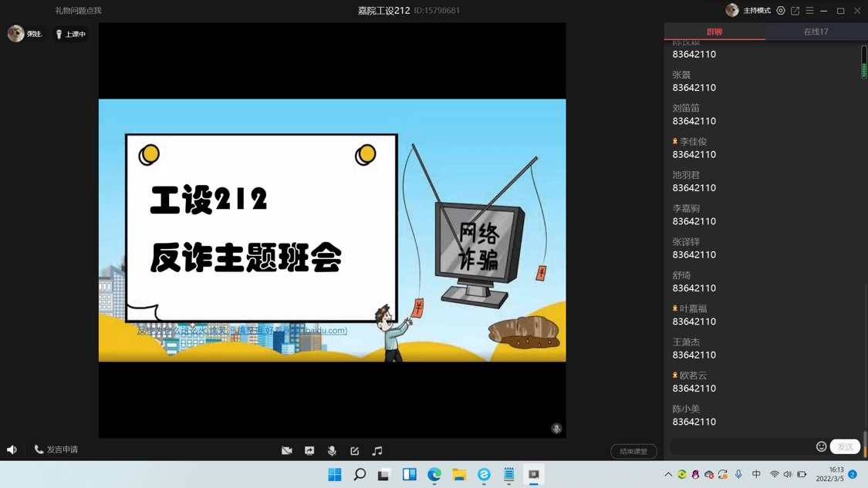The width and height of the screenshot is (868, 488).
Task: Open the hexagon settings icon
Action: [781, 11]
